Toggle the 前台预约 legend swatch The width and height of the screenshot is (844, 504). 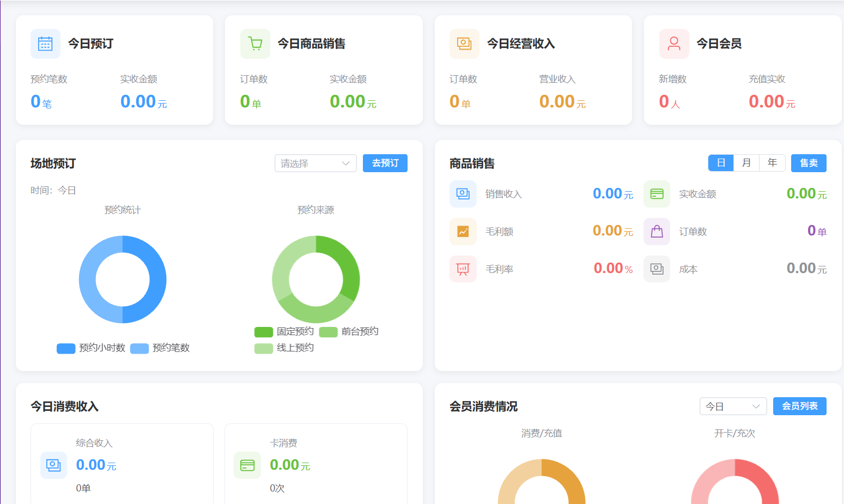tap(329, 332)
